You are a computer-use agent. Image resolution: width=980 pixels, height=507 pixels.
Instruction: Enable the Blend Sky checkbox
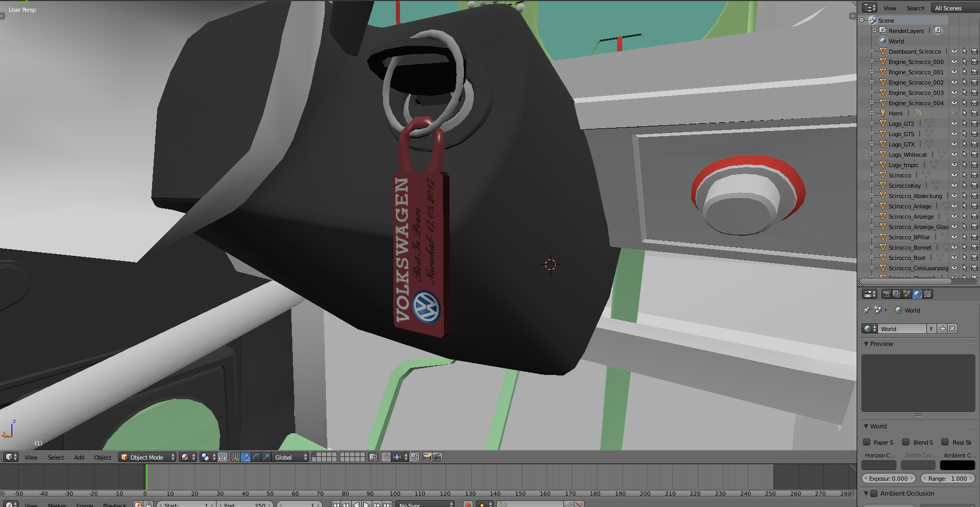[906, 442]
